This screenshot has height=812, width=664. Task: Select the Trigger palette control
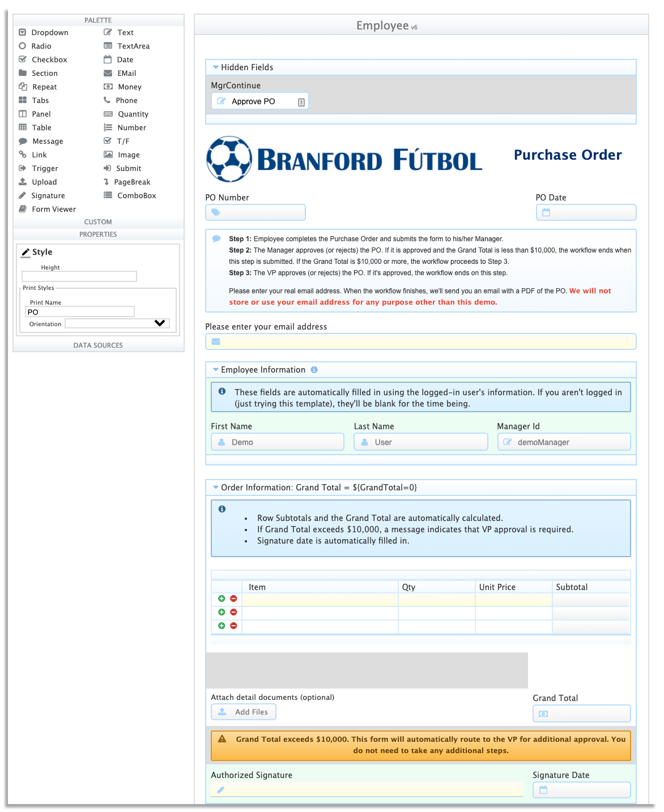[x=39, y=168]
